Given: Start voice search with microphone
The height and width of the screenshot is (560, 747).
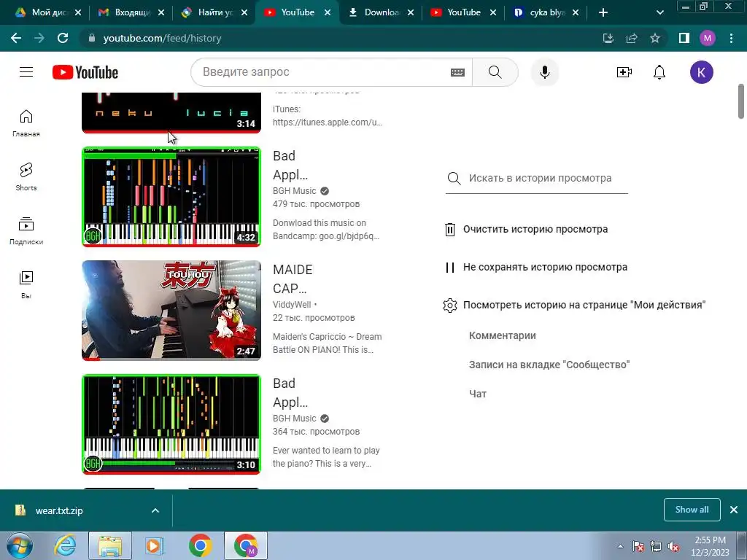Looking at the screenshot, I should [544, 72].
